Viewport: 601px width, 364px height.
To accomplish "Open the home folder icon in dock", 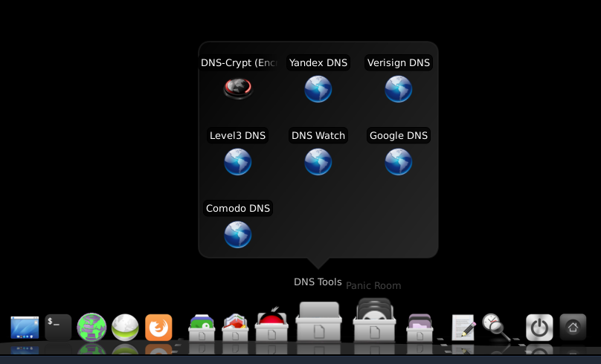I will (573, 328).
